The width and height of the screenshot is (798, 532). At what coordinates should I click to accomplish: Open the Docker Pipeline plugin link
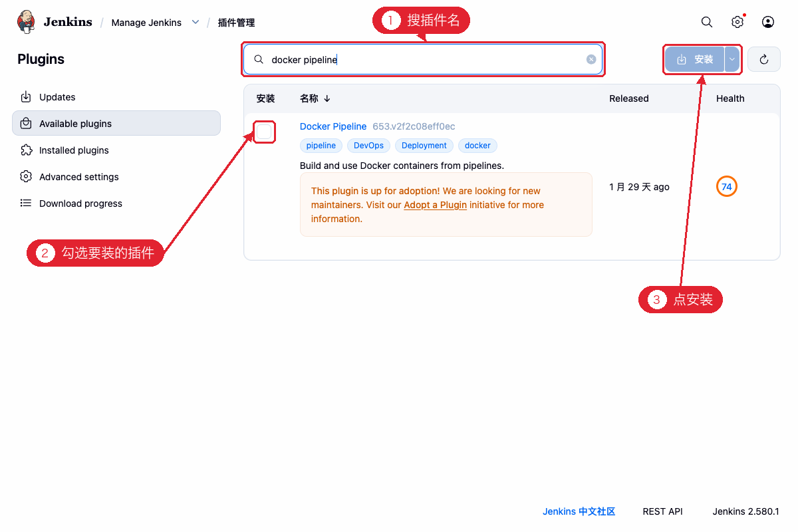point(333,126)
